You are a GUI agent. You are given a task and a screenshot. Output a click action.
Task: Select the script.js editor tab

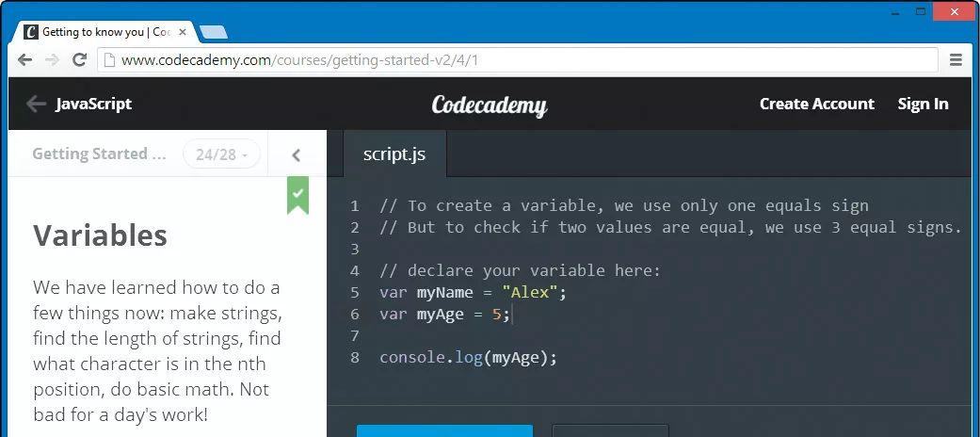point(394,154)
